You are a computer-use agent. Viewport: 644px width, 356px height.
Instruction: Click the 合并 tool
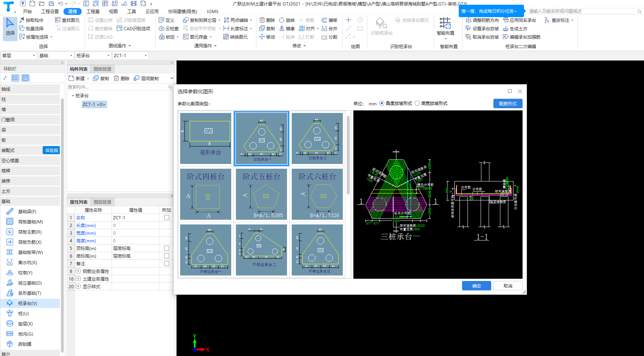[x=329, y=28]
